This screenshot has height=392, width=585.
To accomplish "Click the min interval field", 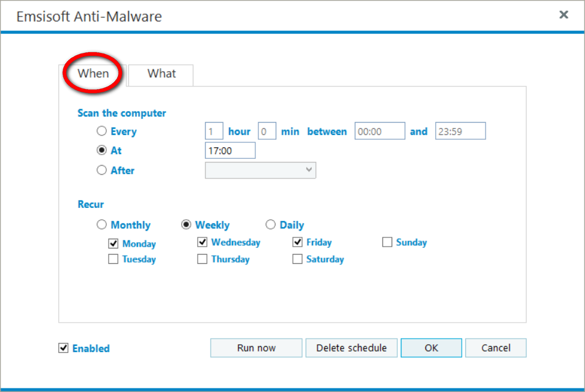I will 267,131.
